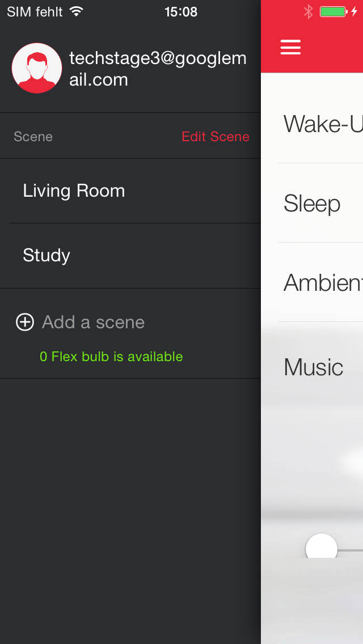Image resolution: width=363 pixels, height=644 pixels.
Task: Click the white brightness slider handle
Action: (322, 549)
